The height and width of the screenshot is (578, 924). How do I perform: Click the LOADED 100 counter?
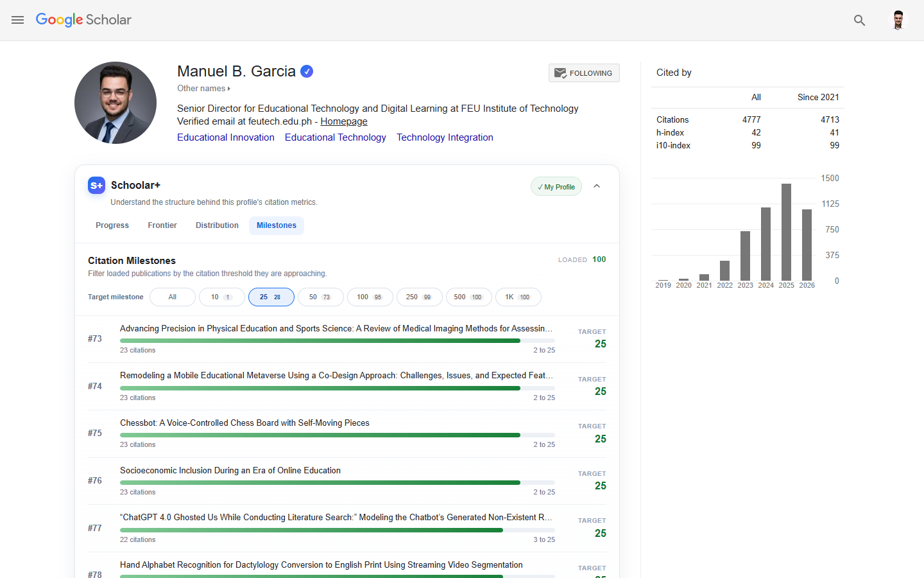point(582,259)
